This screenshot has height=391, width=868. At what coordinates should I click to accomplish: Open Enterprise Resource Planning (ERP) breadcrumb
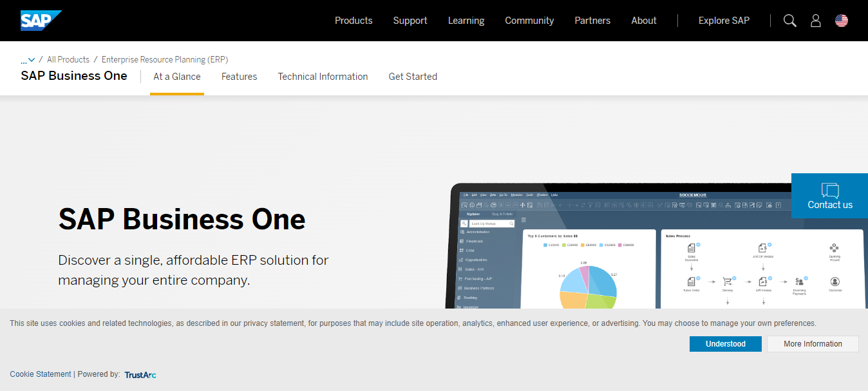165,60
